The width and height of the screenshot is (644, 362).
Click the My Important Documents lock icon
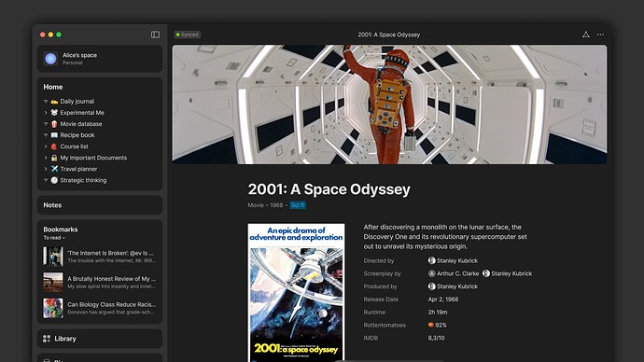tap(54, 158)
